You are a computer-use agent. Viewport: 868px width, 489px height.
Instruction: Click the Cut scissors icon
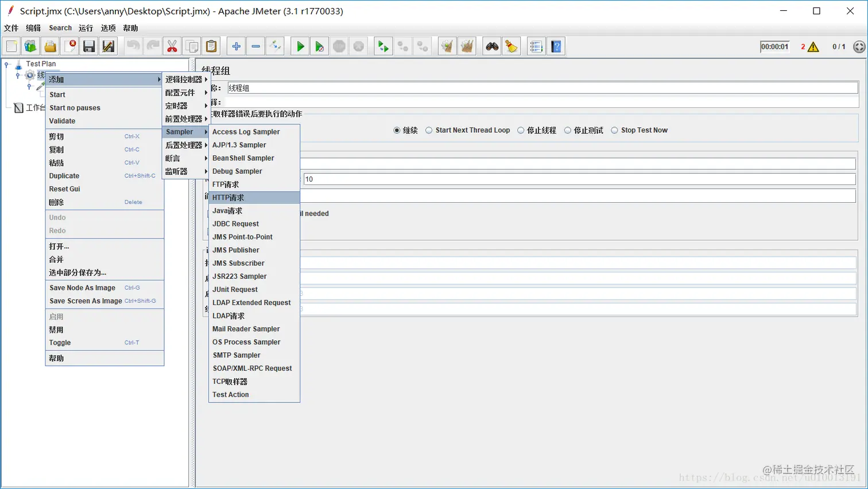[172, 47]
